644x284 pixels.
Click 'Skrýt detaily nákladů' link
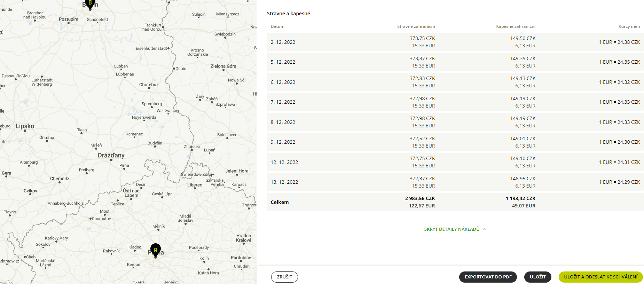(x=452, y=229)
